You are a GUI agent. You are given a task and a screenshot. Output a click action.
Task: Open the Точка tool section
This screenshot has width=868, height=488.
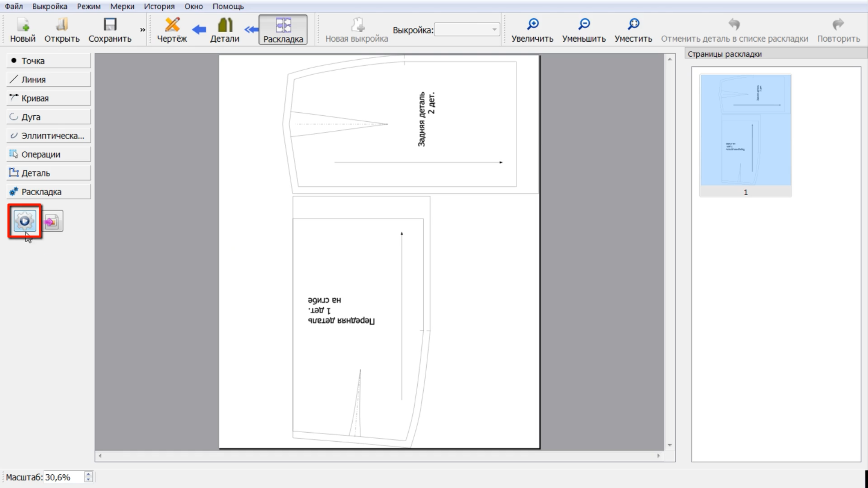(49, 61)
